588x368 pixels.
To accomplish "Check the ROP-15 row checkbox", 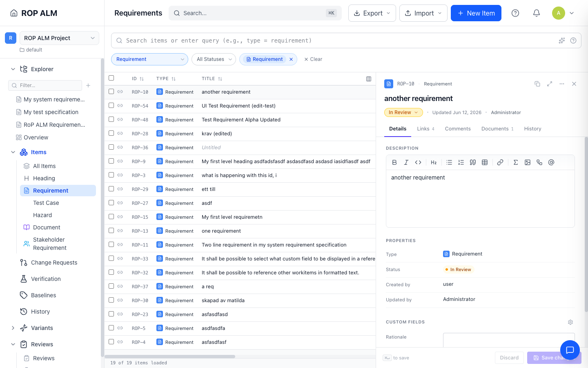I will (111, 217).
